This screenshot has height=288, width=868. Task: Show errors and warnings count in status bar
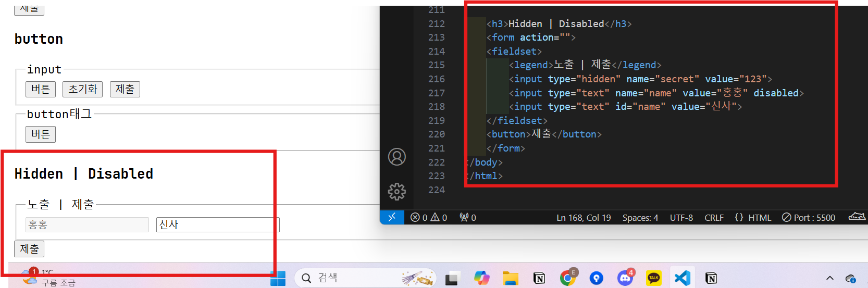click(x=429, y=218)
